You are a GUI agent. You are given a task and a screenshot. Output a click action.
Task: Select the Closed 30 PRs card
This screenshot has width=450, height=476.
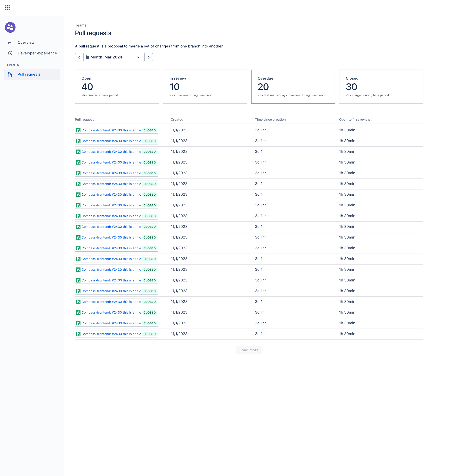(381, 87)
